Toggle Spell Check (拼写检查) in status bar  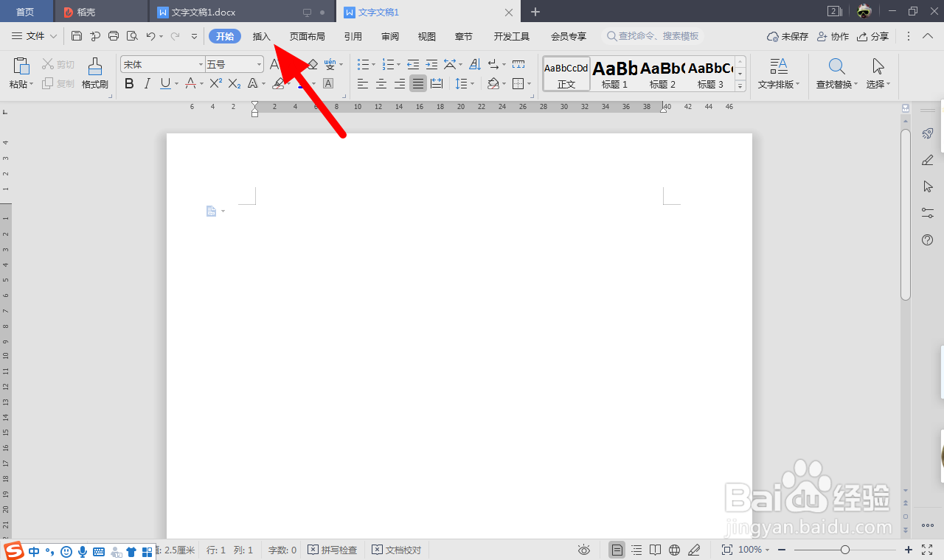click(x=333, y=550)
